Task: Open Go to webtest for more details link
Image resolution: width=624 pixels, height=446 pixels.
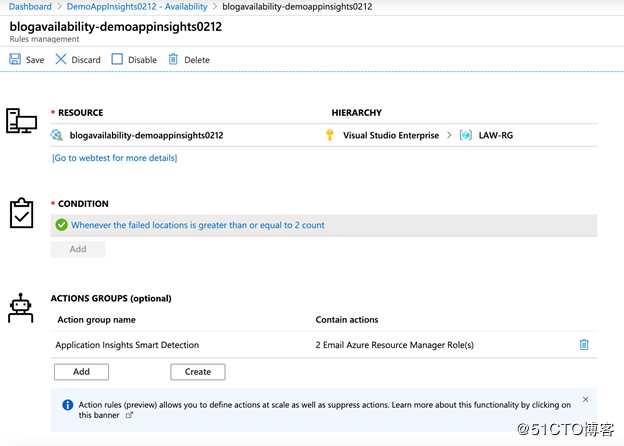Action: 115,158
